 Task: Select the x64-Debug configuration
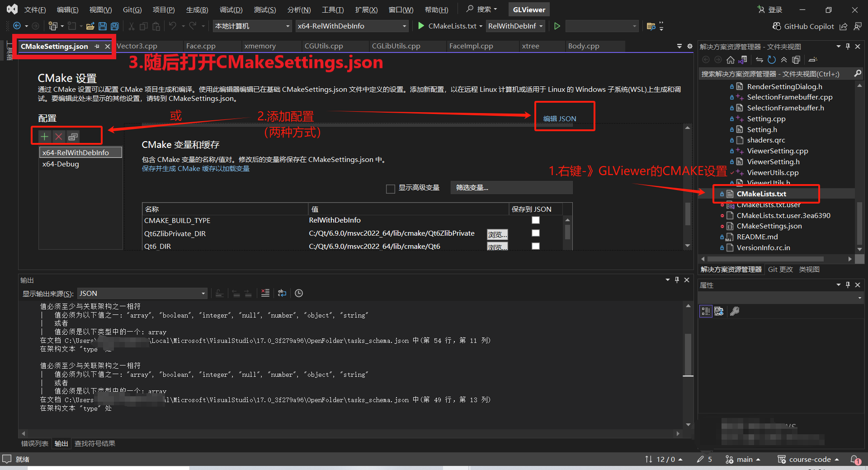tap(61, 164)
